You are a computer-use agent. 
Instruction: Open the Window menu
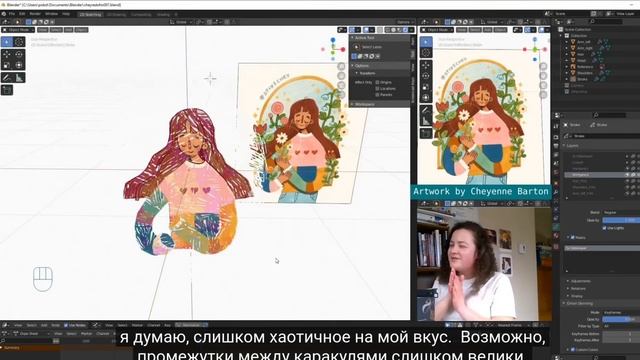[x=51, y=14]
